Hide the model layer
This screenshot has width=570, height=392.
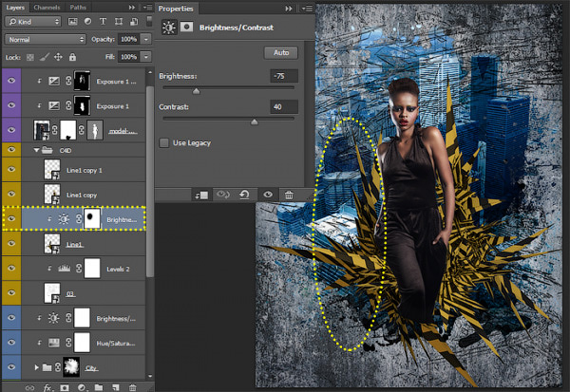pos(11,130)
